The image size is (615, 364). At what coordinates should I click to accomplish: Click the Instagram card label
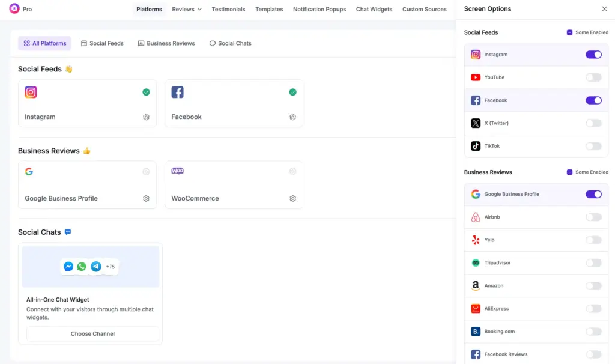(x=40, y=117)
